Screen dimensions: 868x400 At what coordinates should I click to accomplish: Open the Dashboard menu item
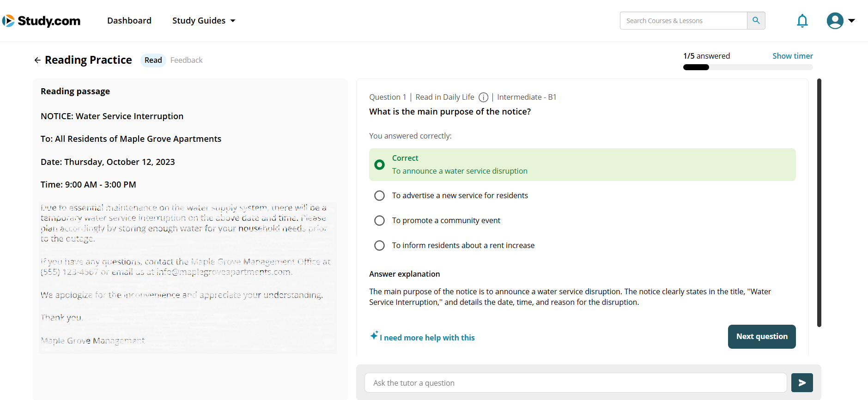point(129,21)
